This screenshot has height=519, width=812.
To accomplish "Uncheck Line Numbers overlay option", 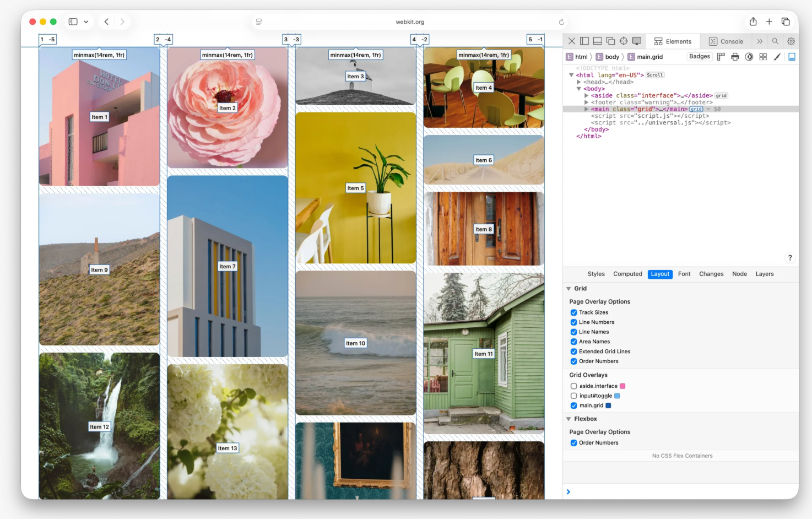I will click(573, 322).
